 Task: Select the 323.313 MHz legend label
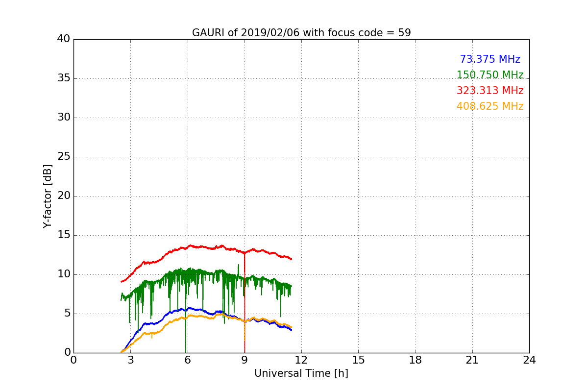pos(490,91)
